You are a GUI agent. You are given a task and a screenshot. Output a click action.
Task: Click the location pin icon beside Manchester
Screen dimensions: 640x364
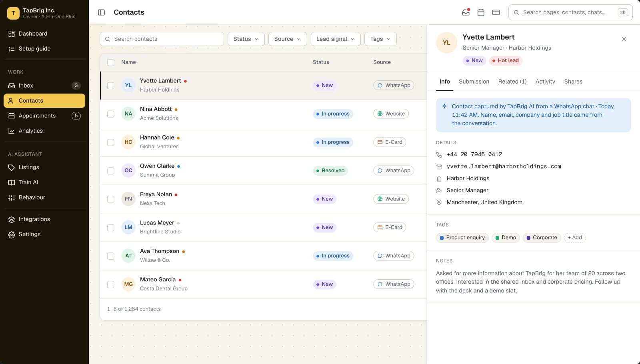click(439, 203)
